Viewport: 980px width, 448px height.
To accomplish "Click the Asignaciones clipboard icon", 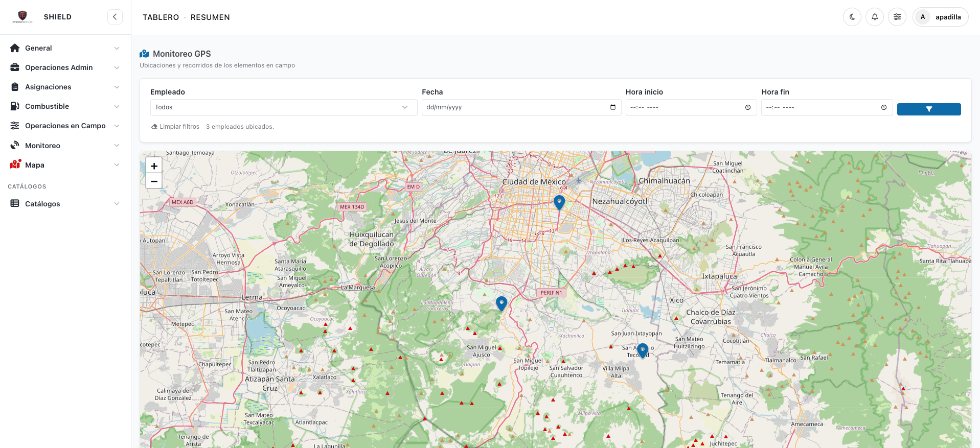I will (x=15, y=87).
